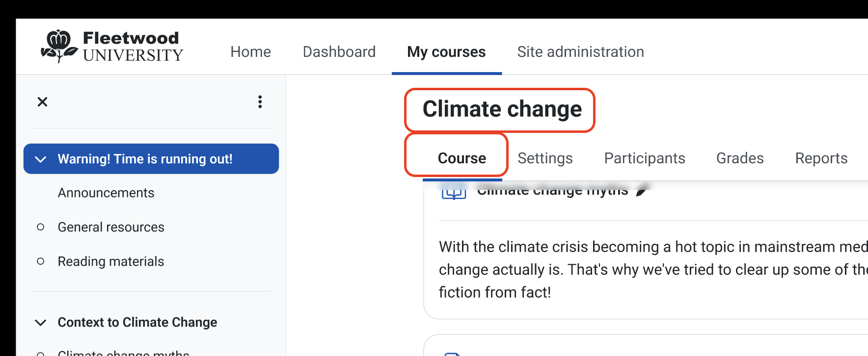Image resolution: width=868 pixels, height=356 pixels.
Task: Open the course index options menu
Action: pyautogui.click(x=260, y=102)
